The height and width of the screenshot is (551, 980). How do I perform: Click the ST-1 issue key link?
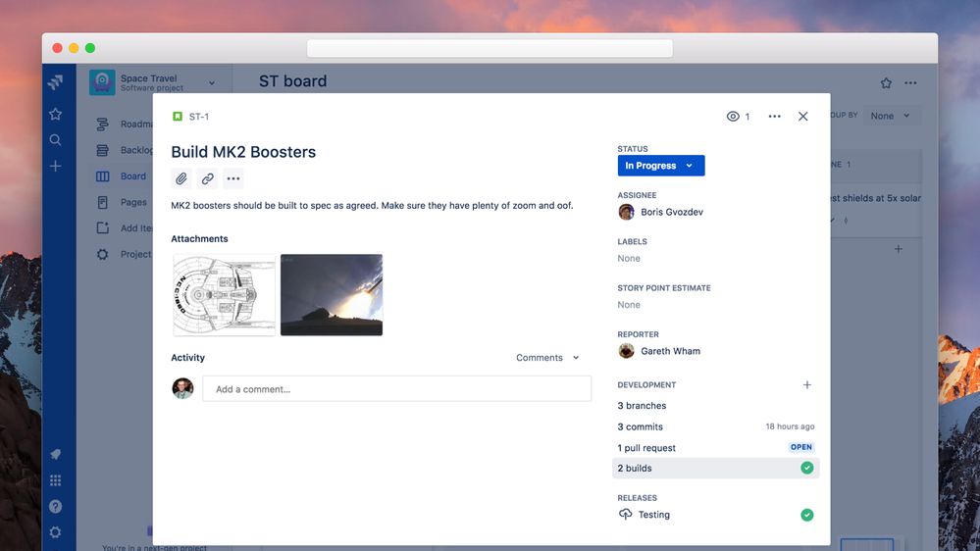click(x=199, y=117)
